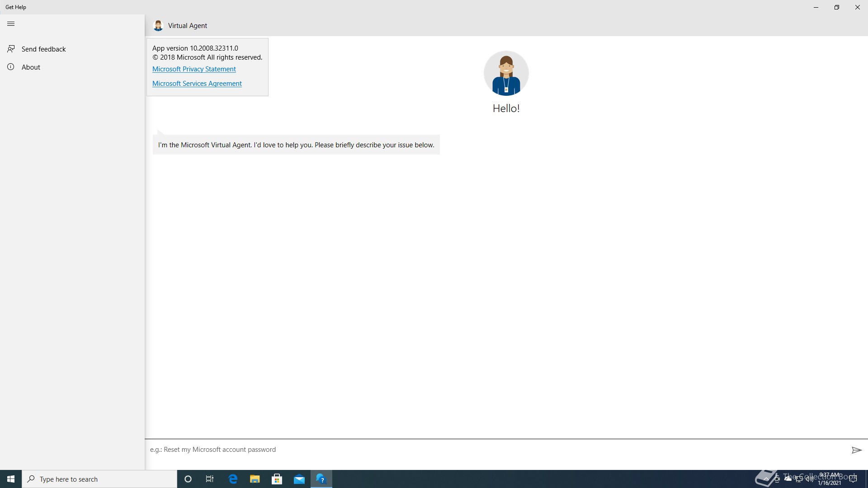Click the Send feedback person icon
The width and height of the screenshot is (868, 488).
point(11,48)
